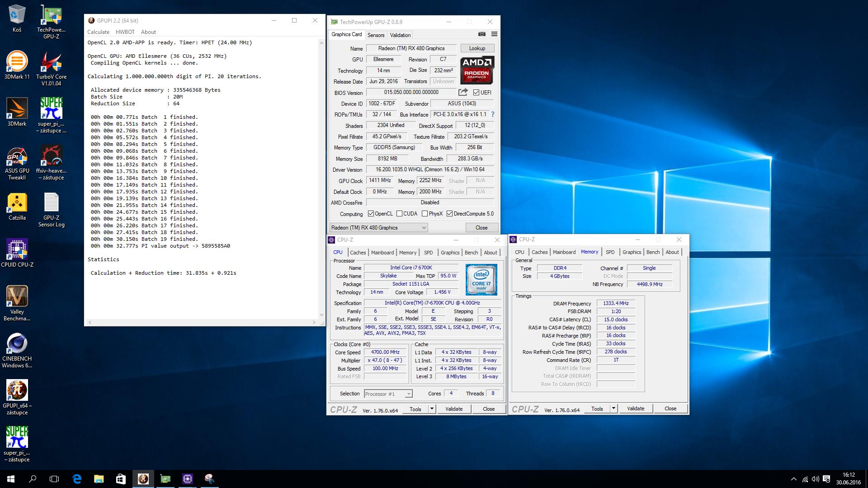868x488 pixels.
Task: Switch to GPUPI taskbar button
Action: click(x=143, y=479)
